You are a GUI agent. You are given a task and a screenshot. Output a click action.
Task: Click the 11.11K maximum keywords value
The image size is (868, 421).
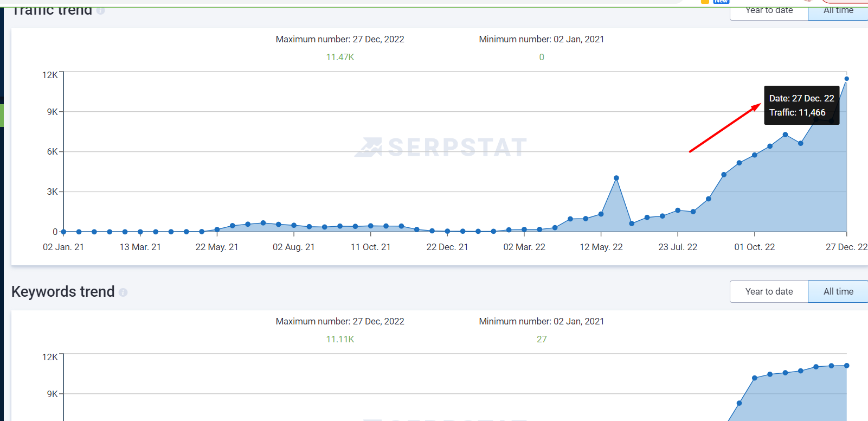click(x=340, y=339)
